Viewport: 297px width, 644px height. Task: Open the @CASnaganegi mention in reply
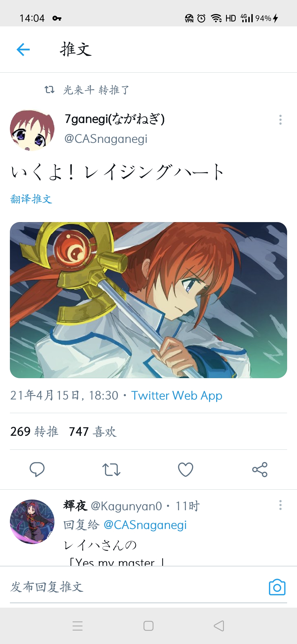(x=145, y=525)
